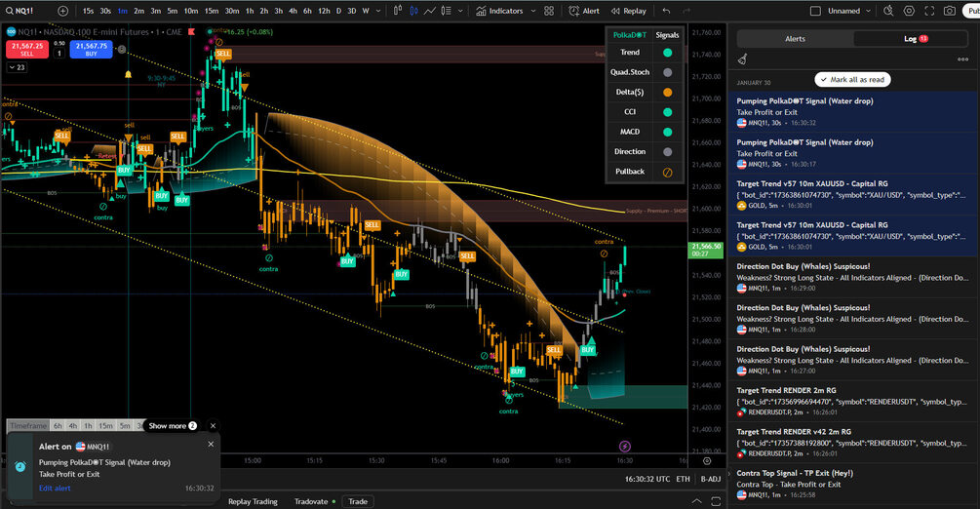The height and width of the screenshot is (509, 980).
Task: Toggle the ETH session setting
Action: pyautogui.click(x=684, y=479)
